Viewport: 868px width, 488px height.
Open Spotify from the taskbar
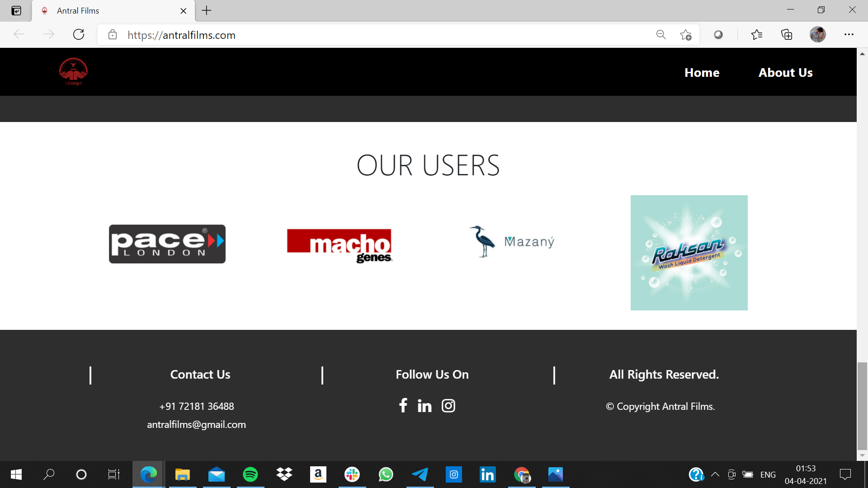(x=250, y=474)
